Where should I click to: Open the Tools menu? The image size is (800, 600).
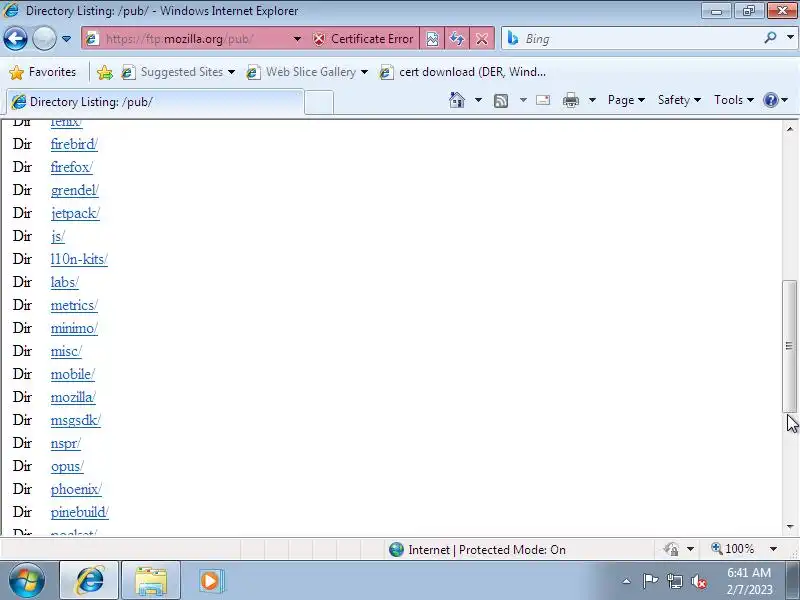coord(734,100)
